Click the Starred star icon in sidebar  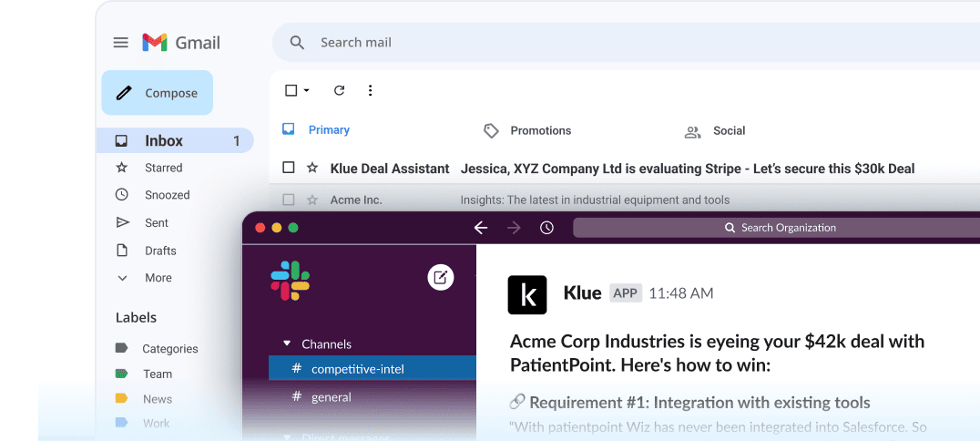(x=122, y=168)
